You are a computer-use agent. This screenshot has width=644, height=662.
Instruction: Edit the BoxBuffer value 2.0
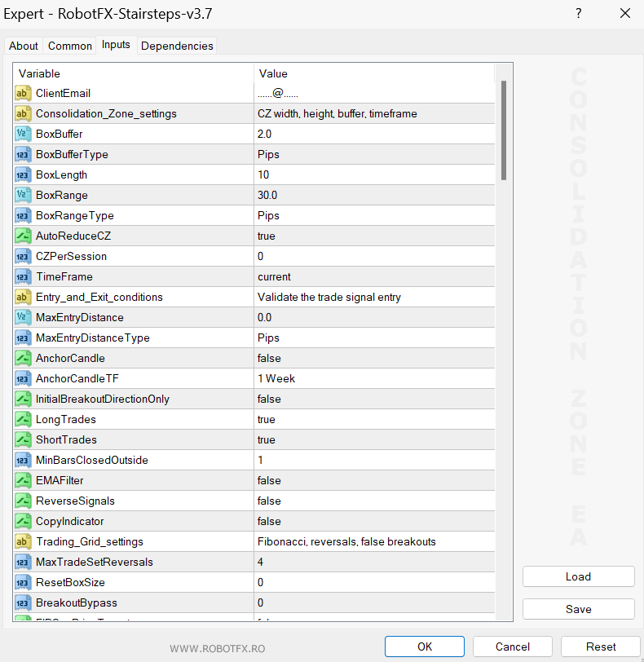click(374, 134)
